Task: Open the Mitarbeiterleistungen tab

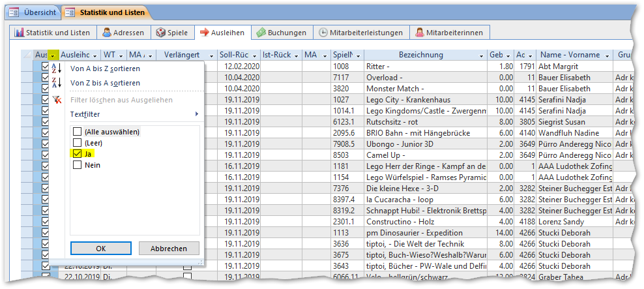Action: tap(362, 33)
